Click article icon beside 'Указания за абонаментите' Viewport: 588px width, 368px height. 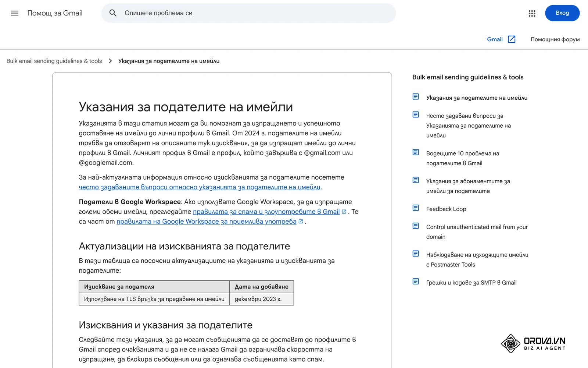tap(416, 180)
